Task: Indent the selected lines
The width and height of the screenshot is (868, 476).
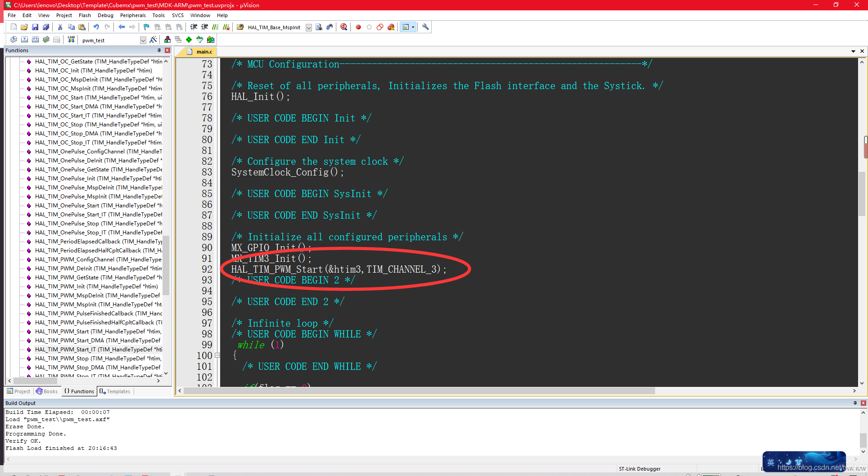Action: coord(194,27)
